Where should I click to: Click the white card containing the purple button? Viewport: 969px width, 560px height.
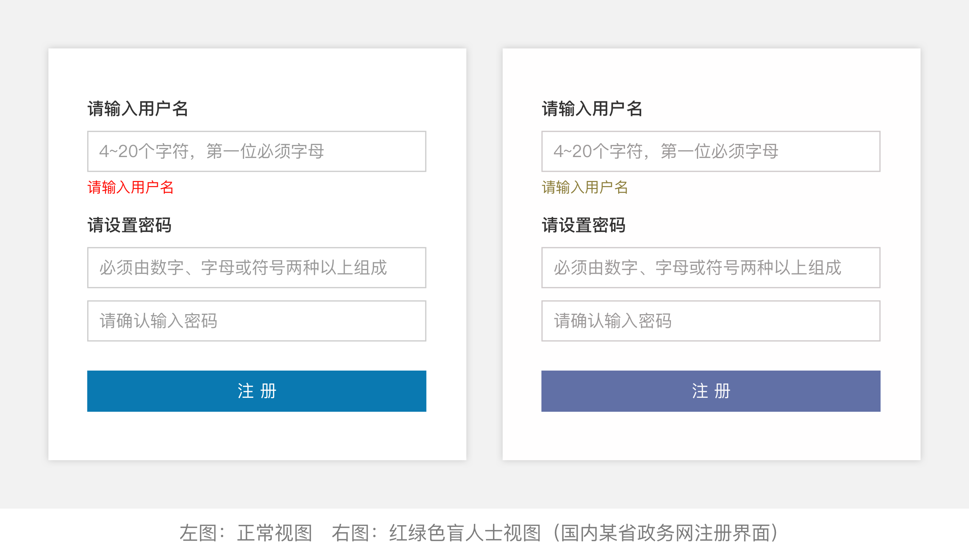click(x=711, y=436)
